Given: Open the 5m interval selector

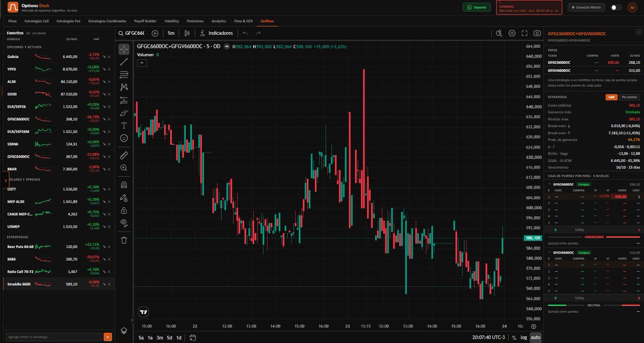Looking at the screenshot, I should click(171, 33).
